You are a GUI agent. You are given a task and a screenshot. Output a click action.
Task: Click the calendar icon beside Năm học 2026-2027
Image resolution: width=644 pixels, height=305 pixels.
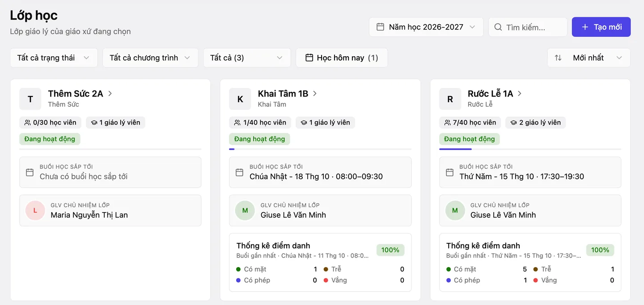pos(380,27)
